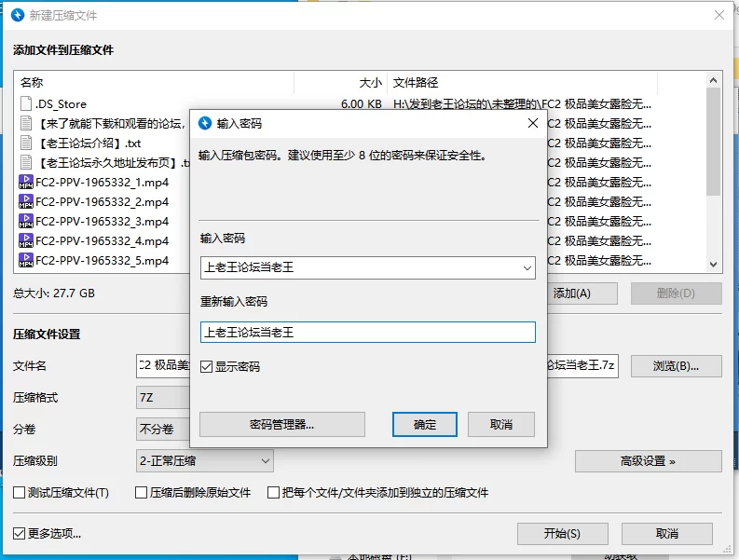Screen dimensions: 739x560
Task: Select file name .DS_Store
Action: [x=61, y=104]
